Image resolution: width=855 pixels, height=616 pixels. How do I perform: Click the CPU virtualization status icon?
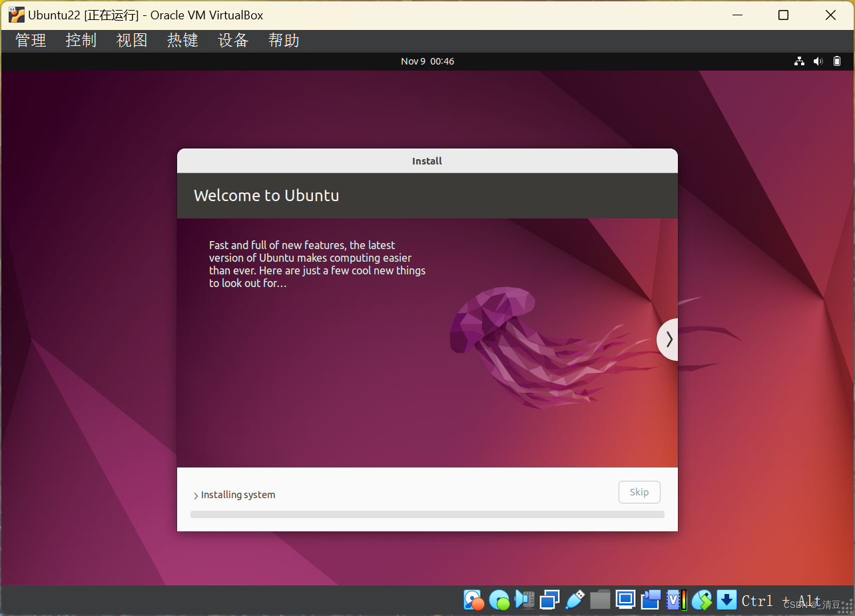click(677, 600)
